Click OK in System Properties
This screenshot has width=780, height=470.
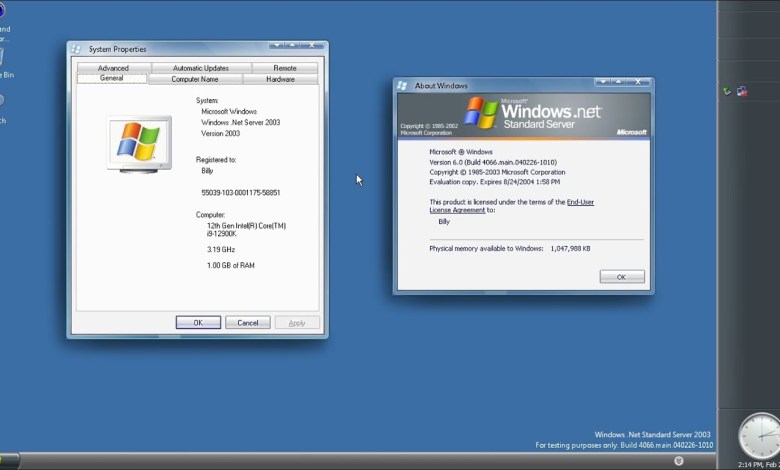pyautogui.click(x=198, y=323)
